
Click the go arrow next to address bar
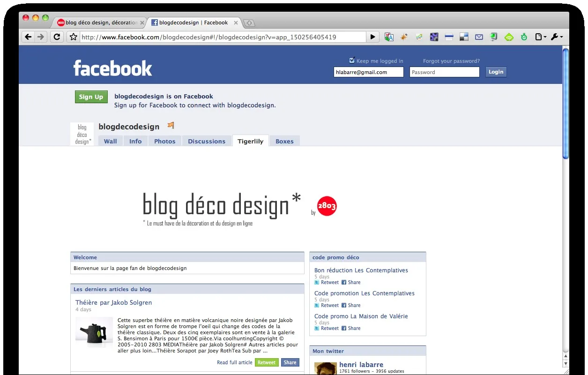[372, 37]
